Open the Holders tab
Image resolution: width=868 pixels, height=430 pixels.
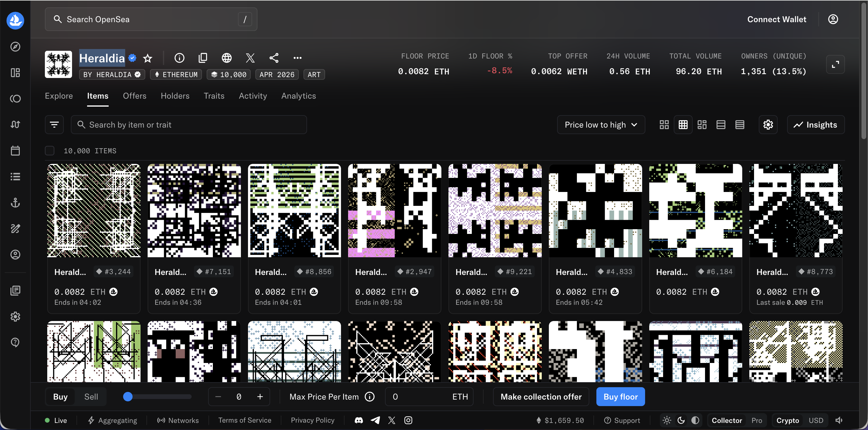click(x=175, y=96)
